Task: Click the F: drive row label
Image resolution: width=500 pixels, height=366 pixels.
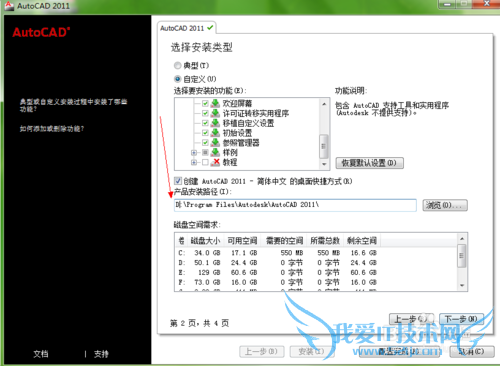Action: coord(182,282)
